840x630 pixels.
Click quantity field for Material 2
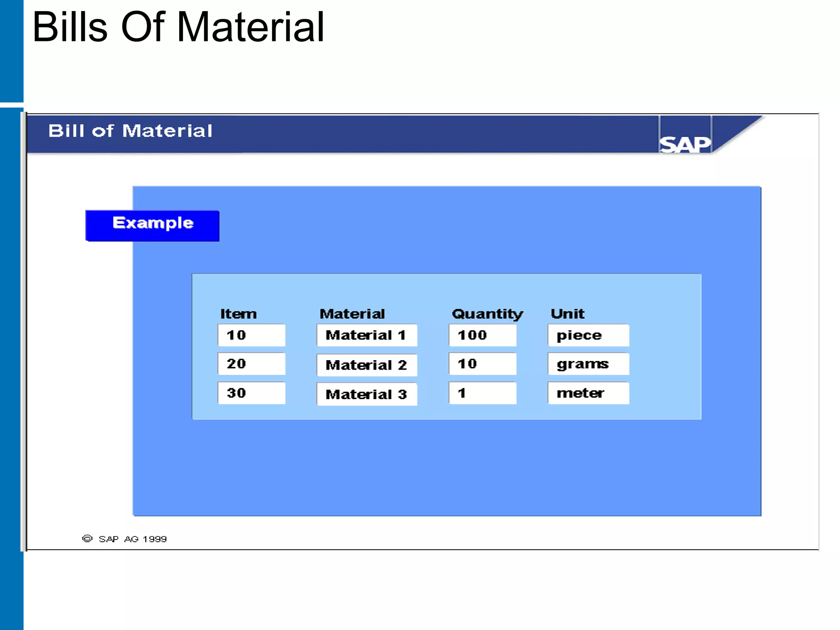coord(482,363)
